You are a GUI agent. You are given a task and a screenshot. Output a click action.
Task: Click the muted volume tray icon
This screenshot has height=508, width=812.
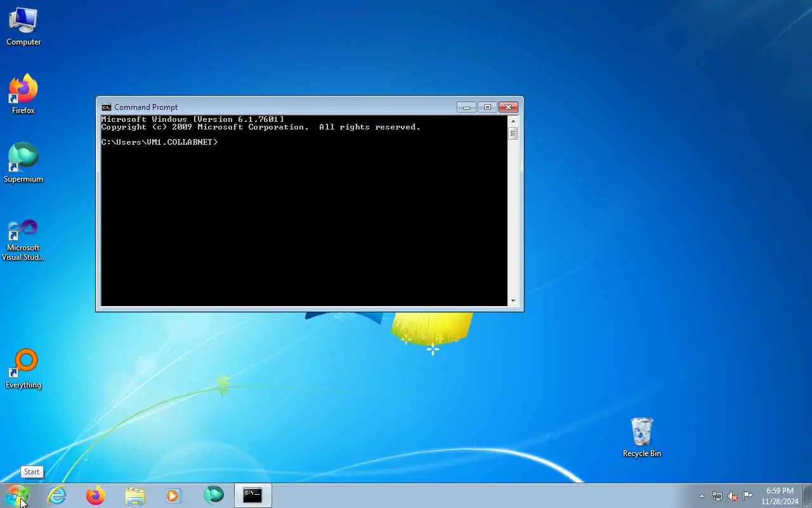[733, 496]
